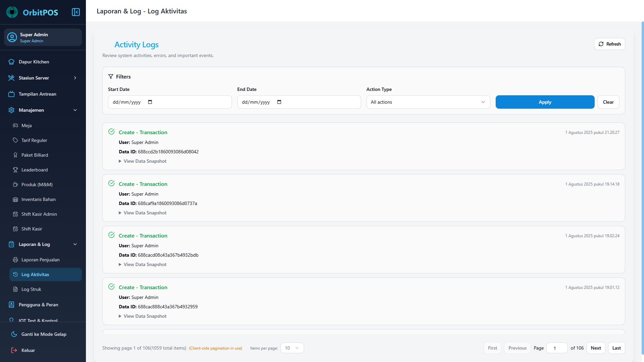The height and width of the screenshot is (362, 644).
Task: Click the Super Admin avatar icon
Action: coord(12,37)
